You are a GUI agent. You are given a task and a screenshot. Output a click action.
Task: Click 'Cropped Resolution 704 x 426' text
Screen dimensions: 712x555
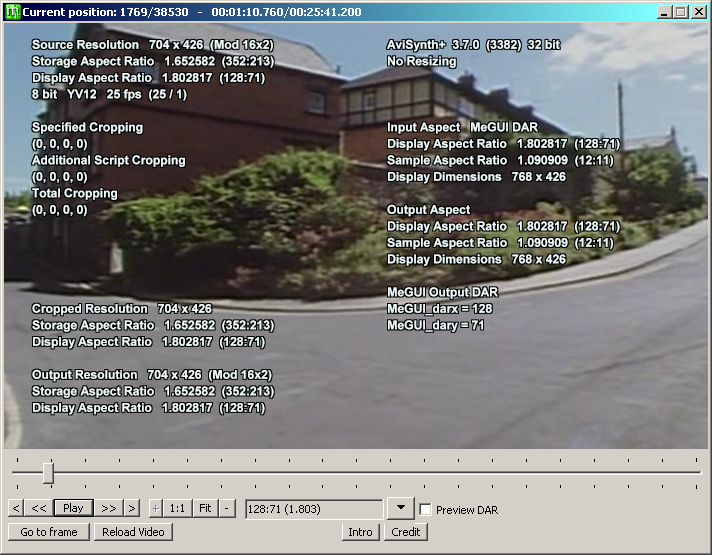121,308
